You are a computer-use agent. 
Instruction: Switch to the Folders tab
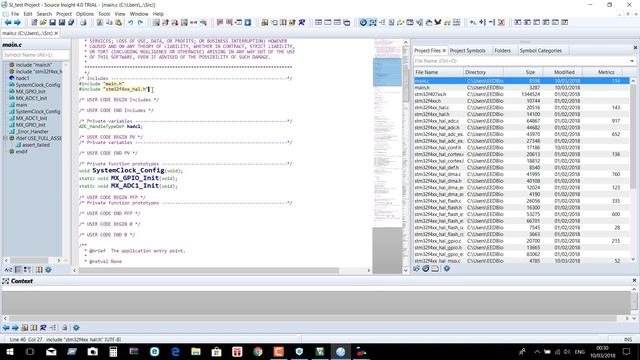502,51
